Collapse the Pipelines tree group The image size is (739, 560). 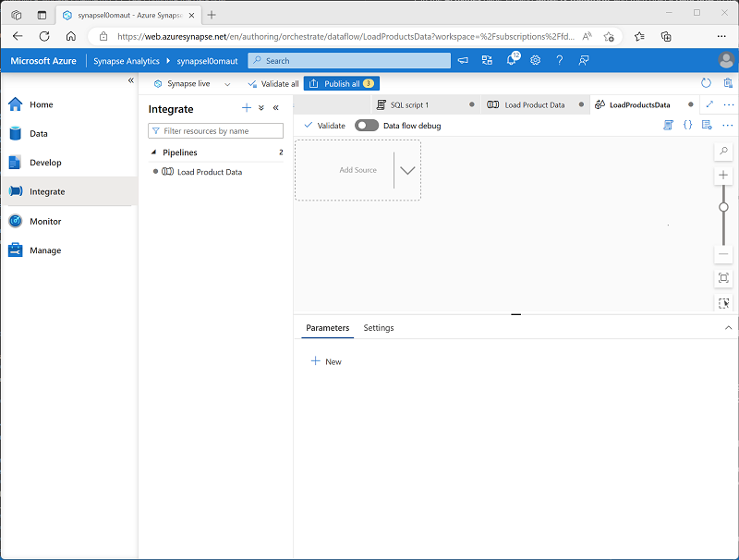point(153,152)
